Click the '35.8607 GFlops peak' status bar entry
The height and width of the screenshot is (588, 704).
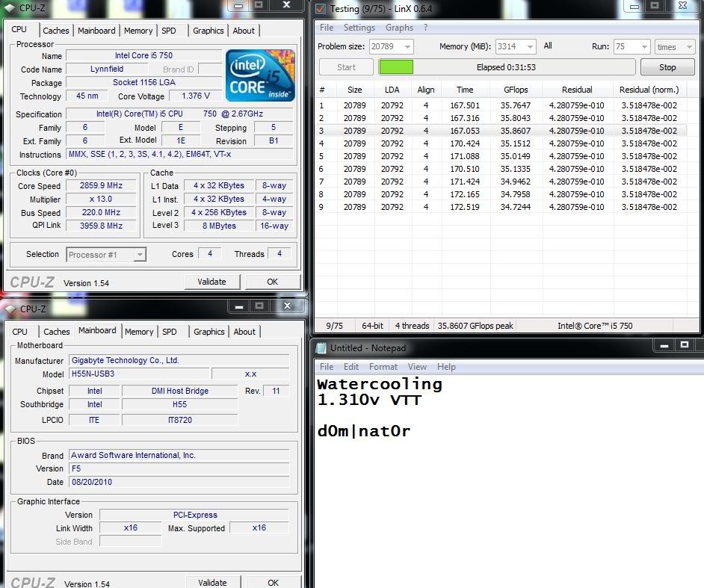[475, 326]
